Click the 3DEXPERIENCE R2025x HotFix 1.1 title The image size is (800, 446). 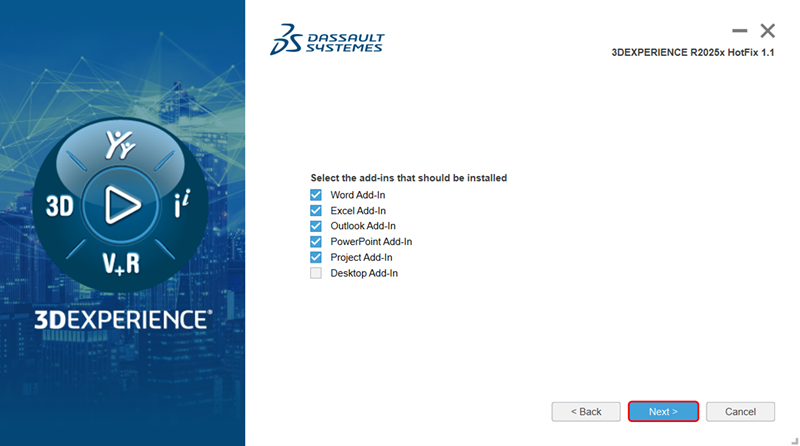(x=693, y=52)
